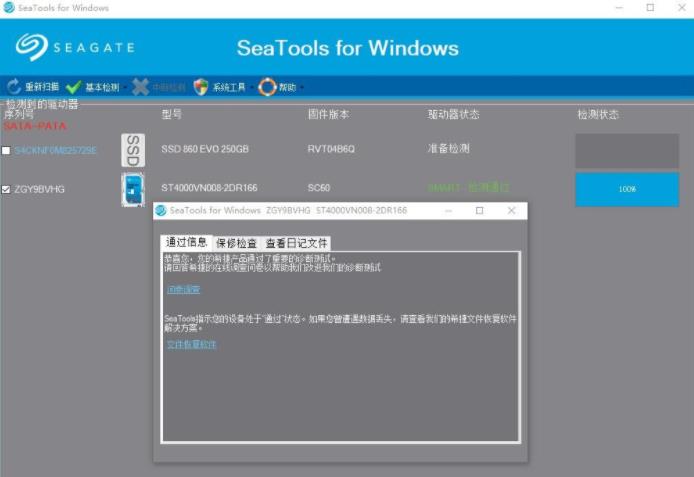Click the SSD drive icon

coord(133,150)
